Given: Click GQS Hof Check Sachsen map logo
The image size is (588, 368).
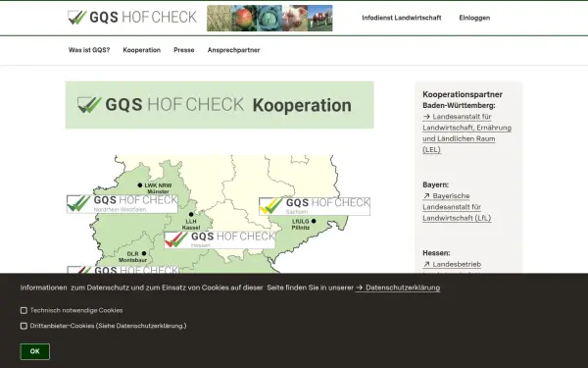Looking at the screenshot, I should [315, 206].
